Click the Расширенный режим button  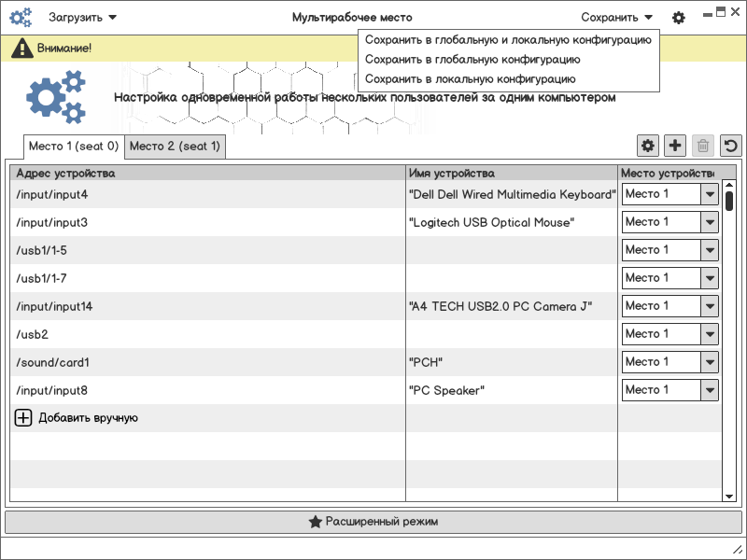click(373, 522)
